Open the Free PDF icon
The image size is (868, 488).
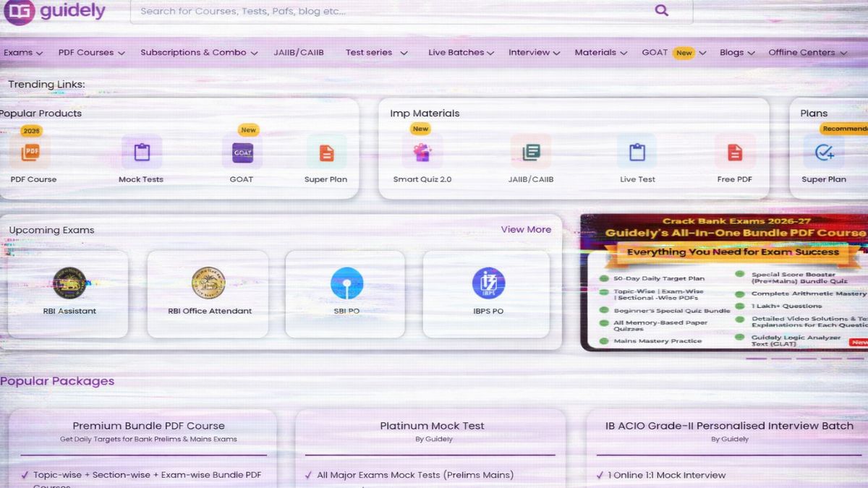tap(735, 153)
